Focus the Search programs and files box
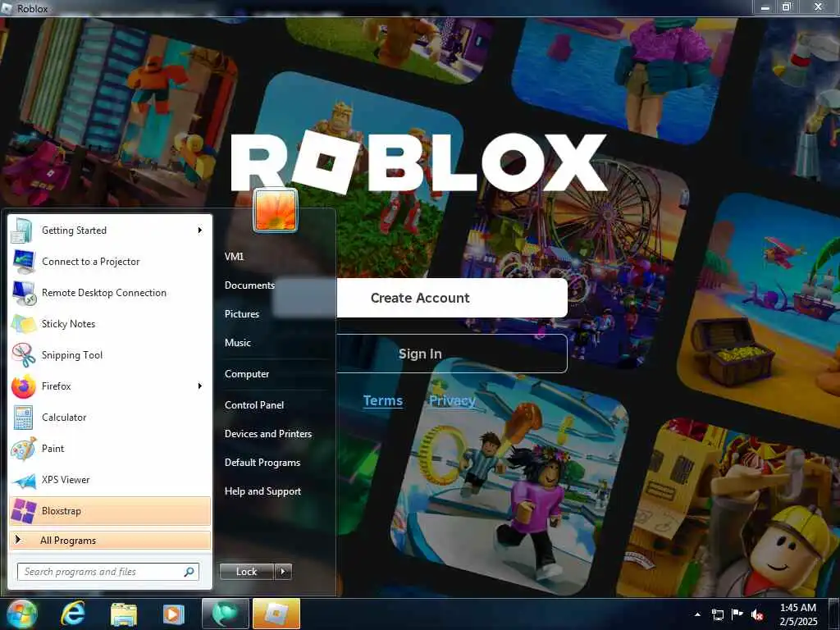 pyautogui.click(x=107, y=572)
